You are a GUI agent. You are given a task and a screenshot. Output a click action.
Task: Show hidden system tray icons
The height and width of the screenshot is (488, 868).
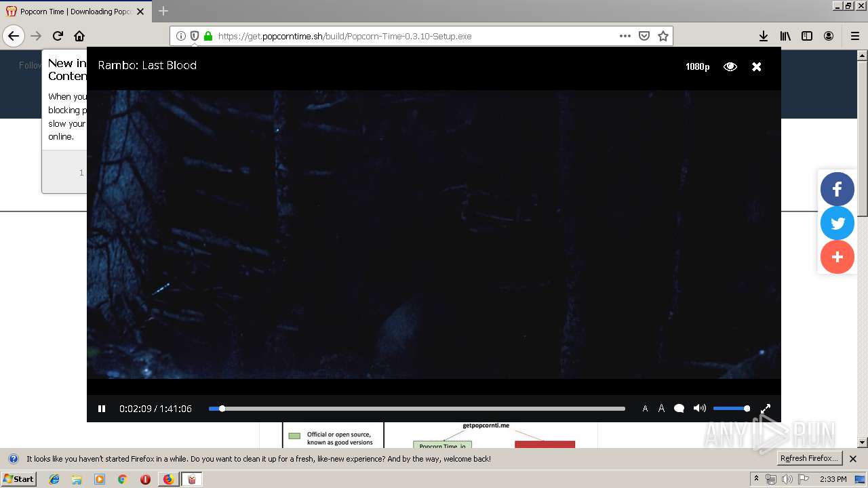click(x=756, y=479)
